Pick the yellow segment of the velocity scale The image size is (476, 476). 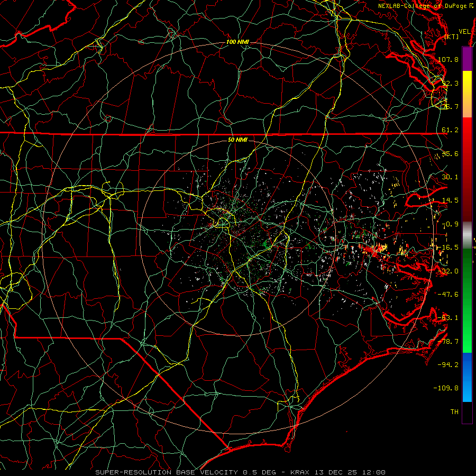[x=467, y=94]
